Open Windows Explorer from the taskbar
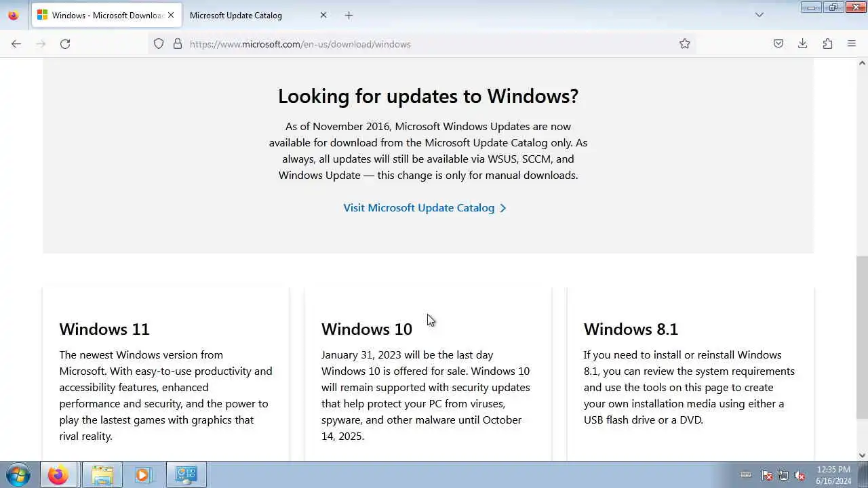Viewport: 868px width, 488px height. (102, 475)
